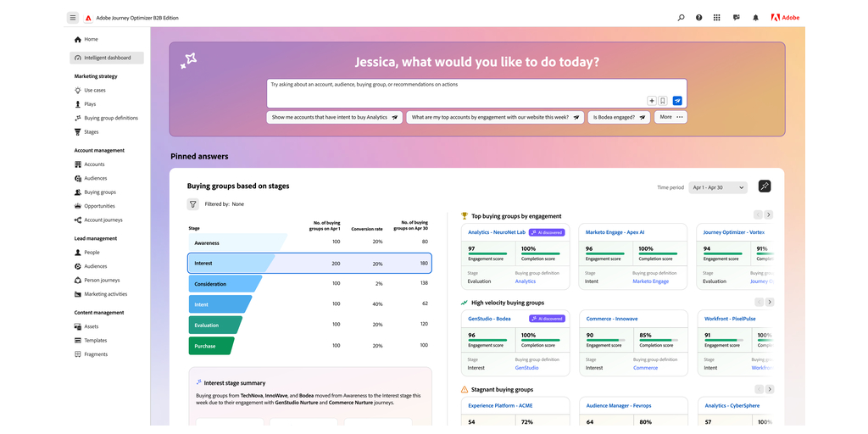Open Account journeys in the sidebar

click(x=103, y=220)
